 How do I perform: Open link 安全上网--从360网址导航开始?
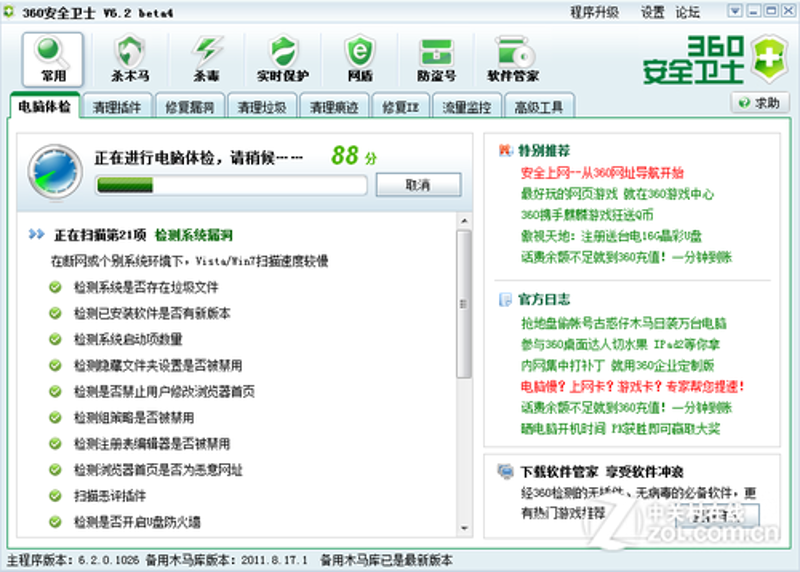click(602, 173)
